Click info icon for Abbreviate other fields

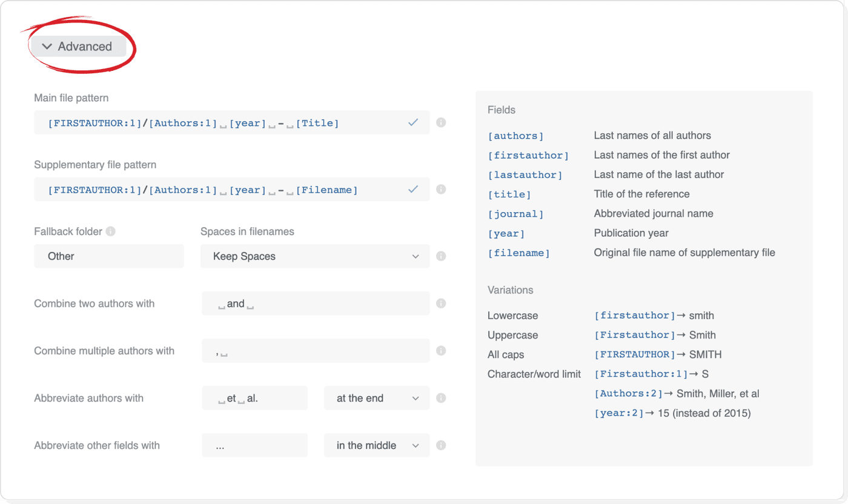[x=441, y=445]
